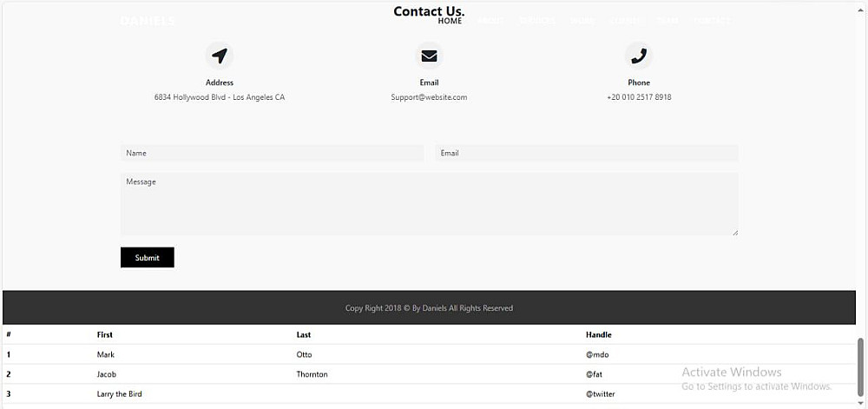The height and width of the screenshot is (409, 868).
Task: Select the Thornton cell
Action: (x=312, y=374)
